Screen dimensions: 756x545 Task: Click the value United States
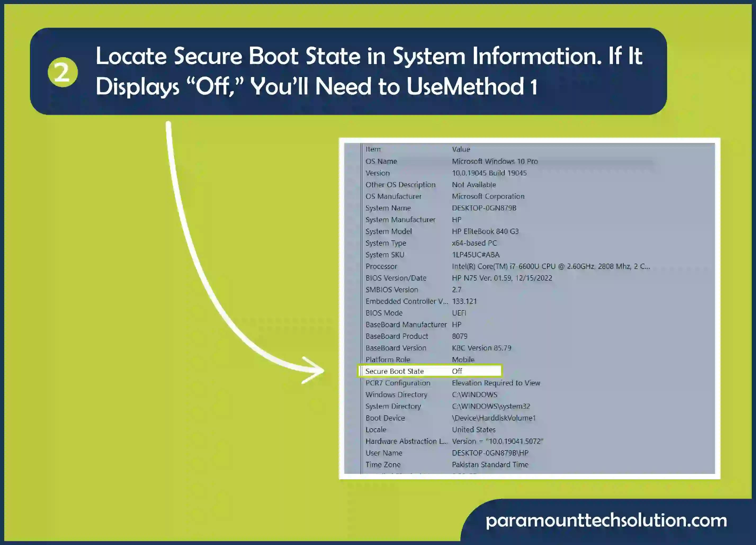point(474,429)
